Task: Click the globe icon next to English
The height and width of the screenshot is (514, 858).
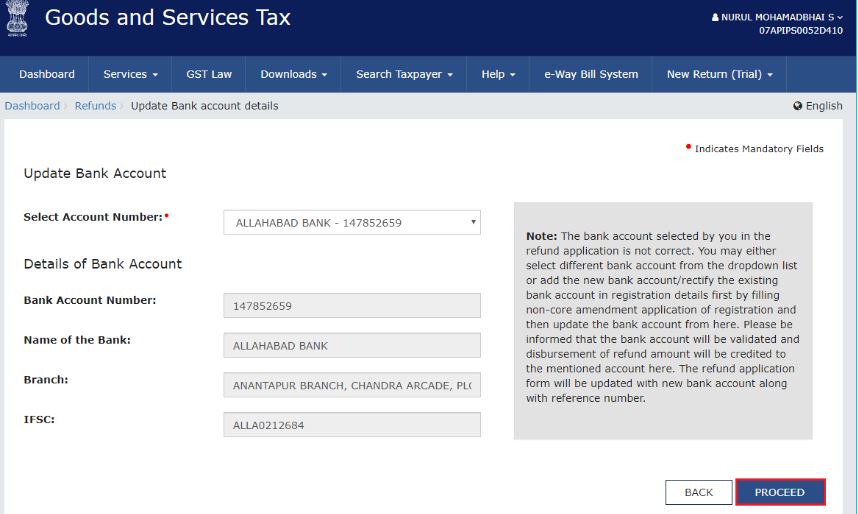Action: click(x=797, y=106)
